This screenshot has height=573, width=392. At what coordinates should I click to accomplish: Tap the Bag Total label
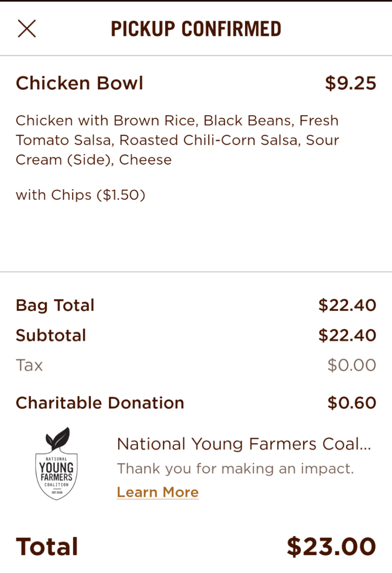click(55, 305)
